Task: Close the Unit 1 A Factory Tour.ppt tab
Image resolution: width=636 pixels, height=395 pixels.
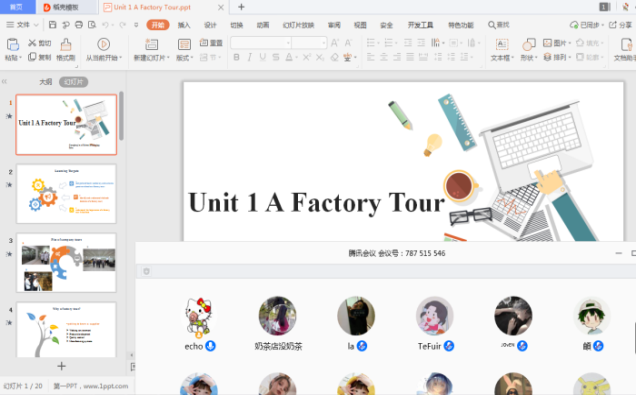Action: [221, 7]
